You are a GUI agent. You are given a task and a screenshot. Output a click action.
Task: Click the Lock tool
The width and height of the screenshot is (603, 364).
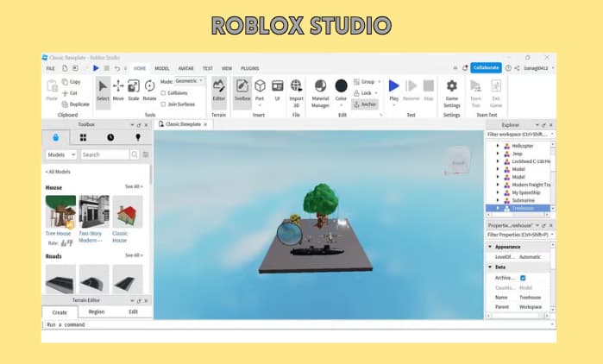coord(363,93)
